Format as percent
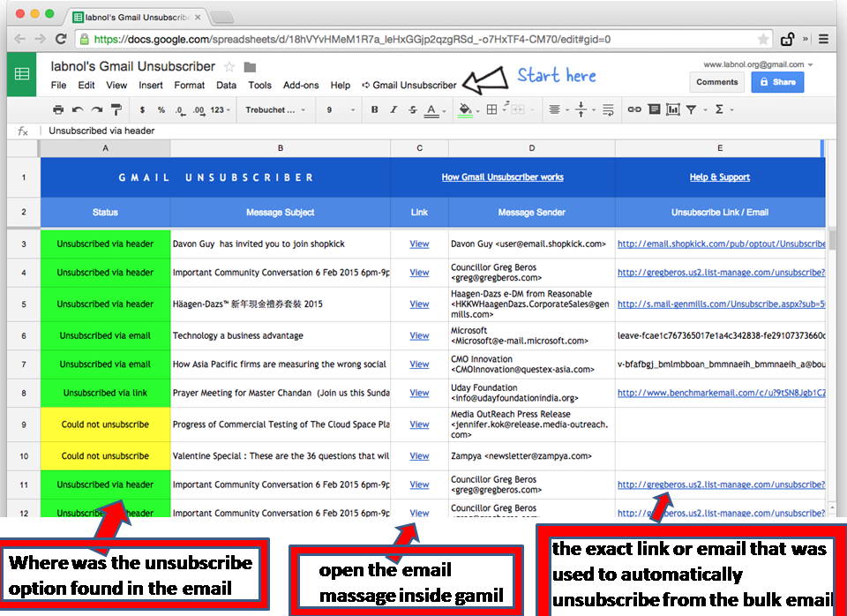847x616 pixels. [x=161, y=109]
